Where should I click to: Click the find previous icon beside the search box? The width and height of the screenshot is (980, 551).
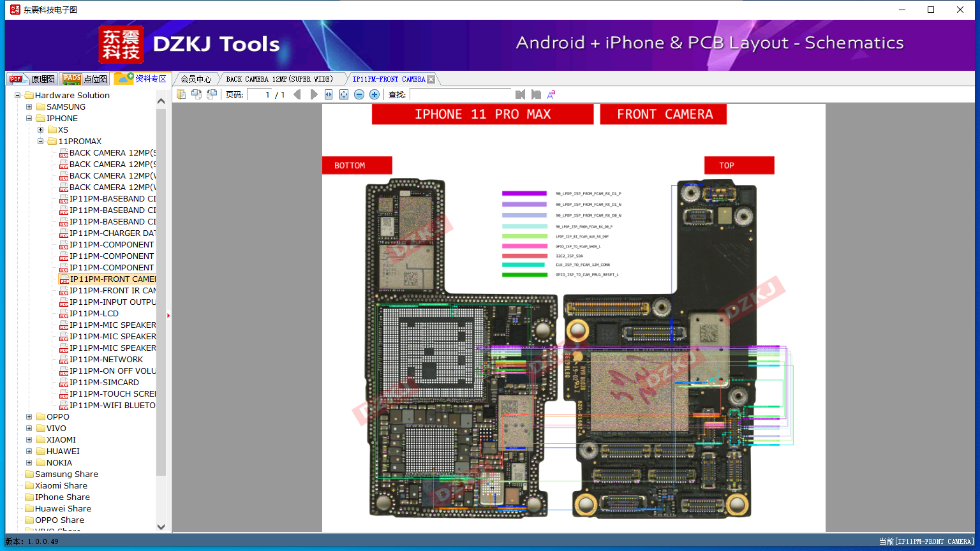pos(521,94)
